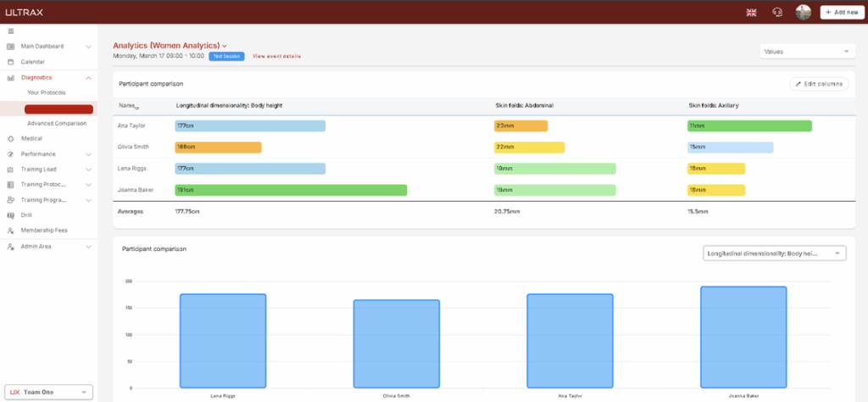Open the Team One selector
868x402 pixels.
click(47, 392)
